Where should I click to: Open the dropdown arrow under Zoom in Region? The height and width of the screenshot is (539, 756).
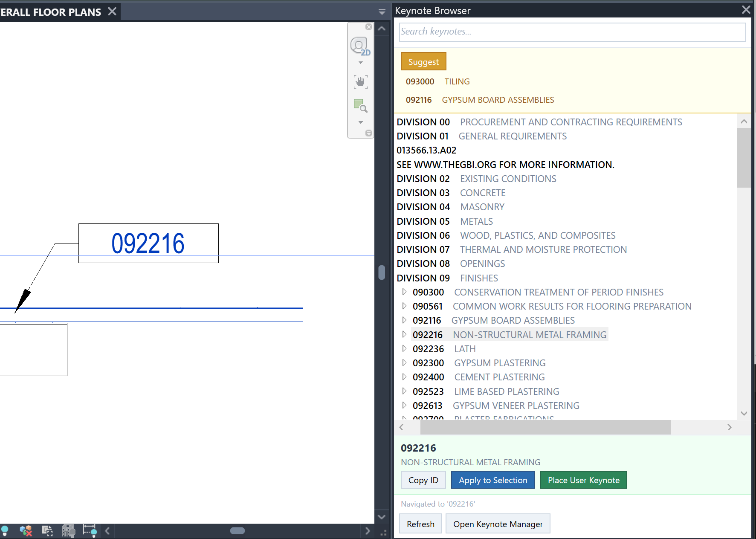361,122
